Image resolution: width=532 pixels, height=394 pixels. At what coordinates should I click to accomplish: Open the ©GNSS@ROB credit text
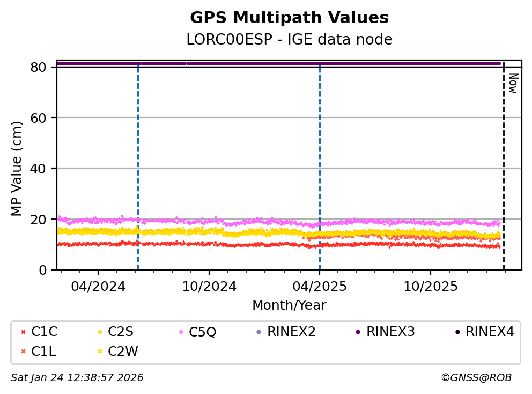click(476, 378)
